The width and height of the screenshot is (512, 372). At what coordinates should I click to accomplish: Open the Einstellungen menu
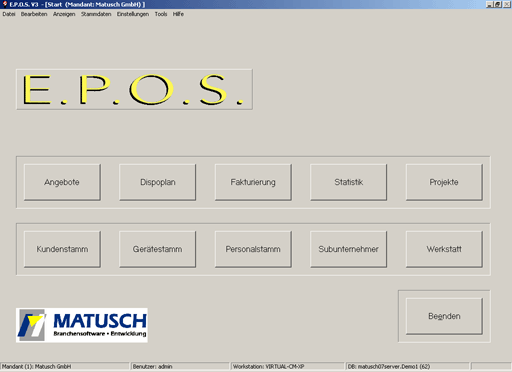pyautogui.click(x=133, y=14)
